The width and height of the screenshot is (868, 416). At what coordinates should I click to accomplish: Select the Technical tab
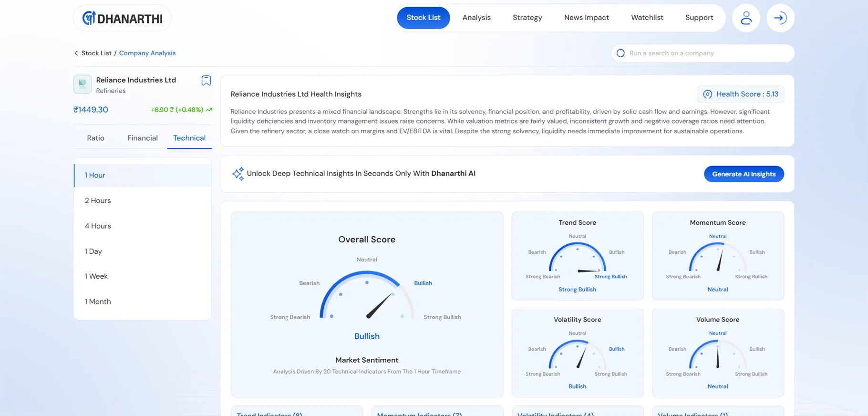pyautogui.click(x=189, y=138)
